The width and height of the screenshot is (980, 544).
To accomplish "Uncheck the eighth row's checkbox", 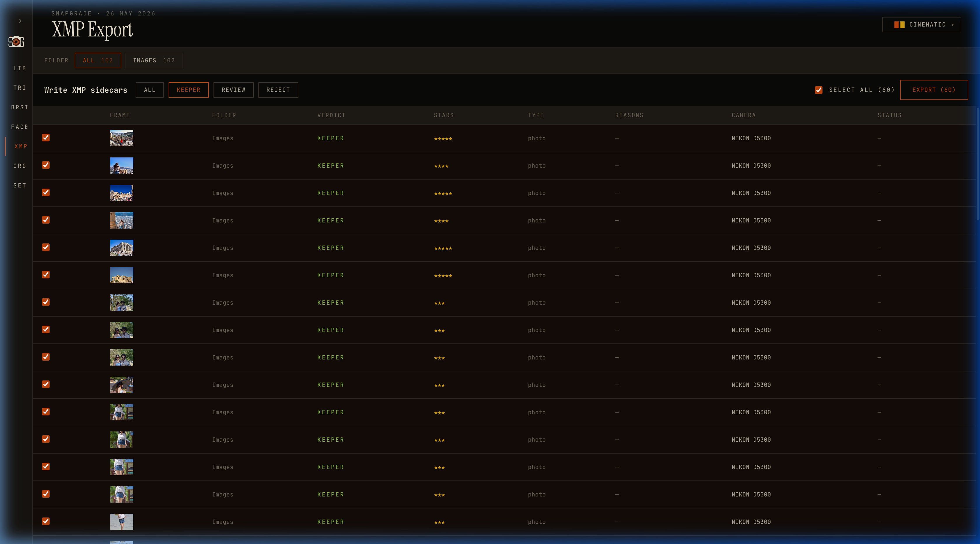I will [46, 329].
